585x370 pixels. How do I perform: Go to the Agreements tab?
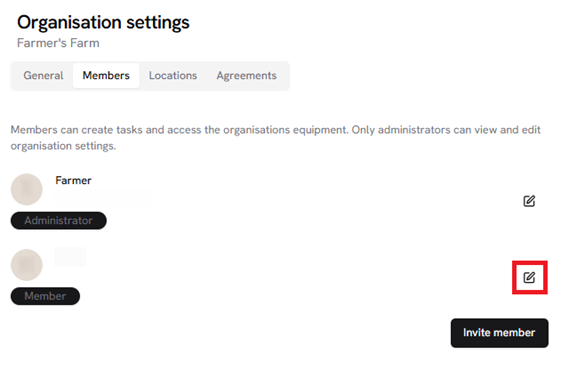247,76
